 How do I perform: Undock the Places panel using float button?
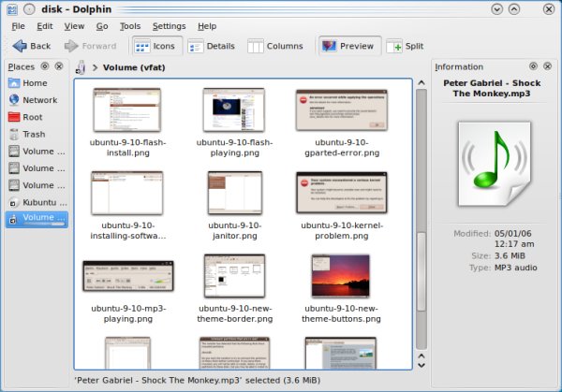(45, 66)
